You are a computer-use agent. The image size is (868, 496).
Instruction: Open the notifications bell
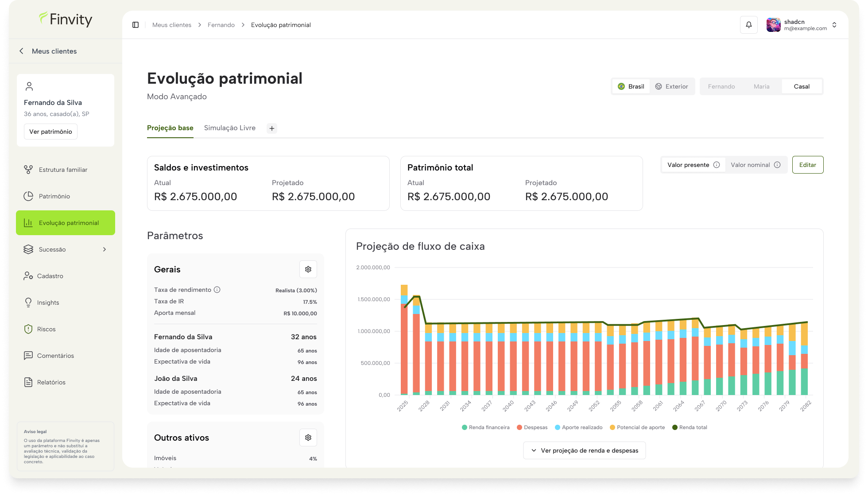coord(748,25)
